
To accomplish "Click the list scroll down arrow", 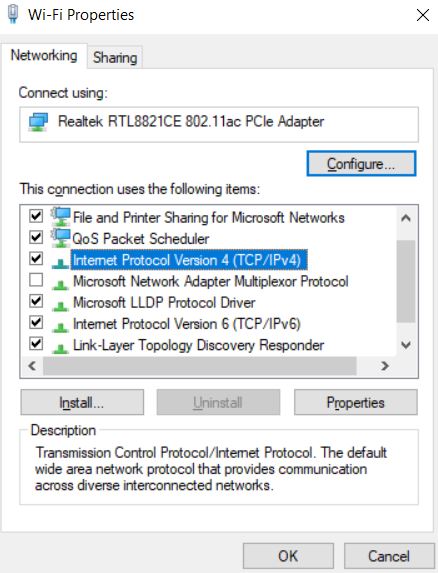I will pyautogui.click(x=406, y=345).
